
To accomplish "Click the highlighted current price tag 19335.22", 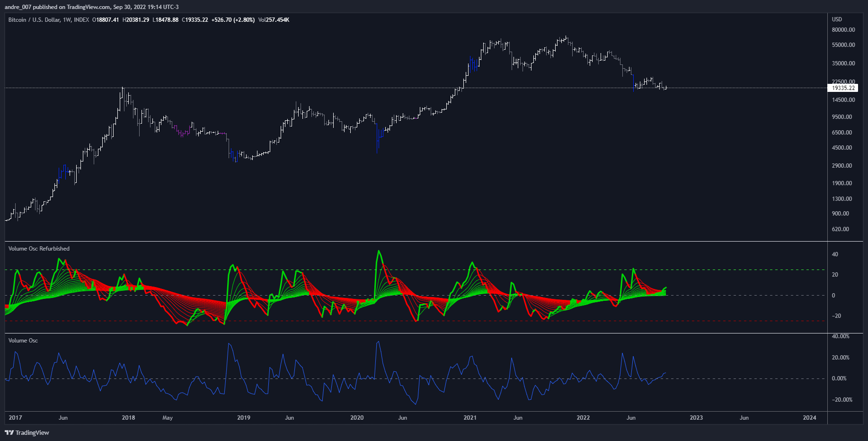I will point(842,88).
